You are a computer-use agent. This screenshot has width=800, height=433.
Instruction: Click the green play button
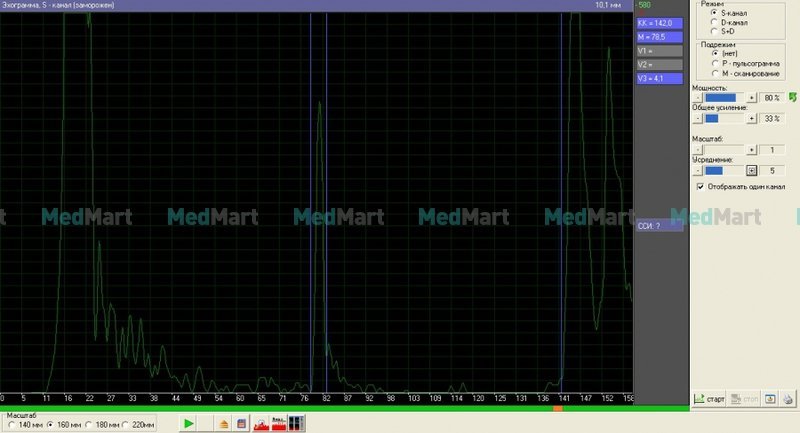pos(188,423)
